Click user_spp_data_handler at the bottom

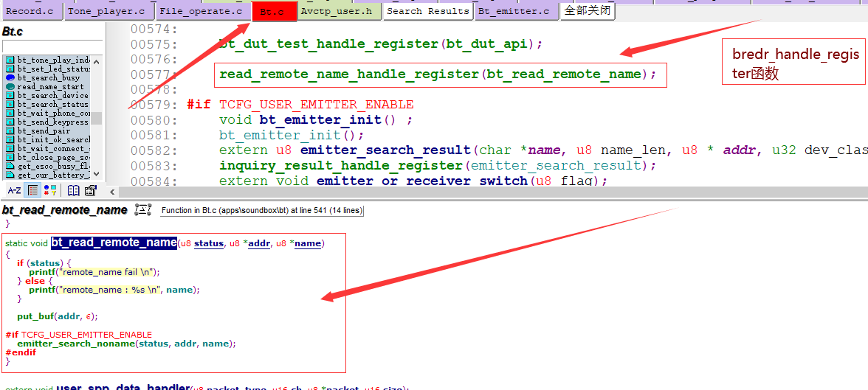tap(123, 387)
